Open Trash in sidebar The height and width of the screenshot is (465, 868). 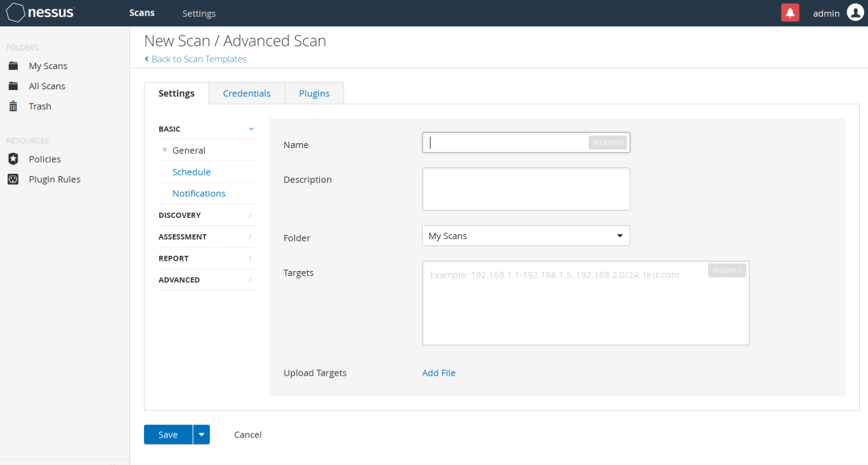pyautogui.click(x=40, y=106)
